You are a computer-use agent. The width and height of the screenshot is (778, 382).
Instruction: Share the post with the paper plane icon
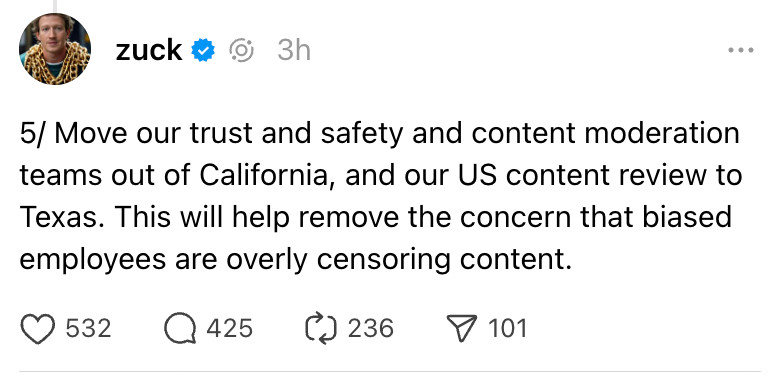(462, 329)
